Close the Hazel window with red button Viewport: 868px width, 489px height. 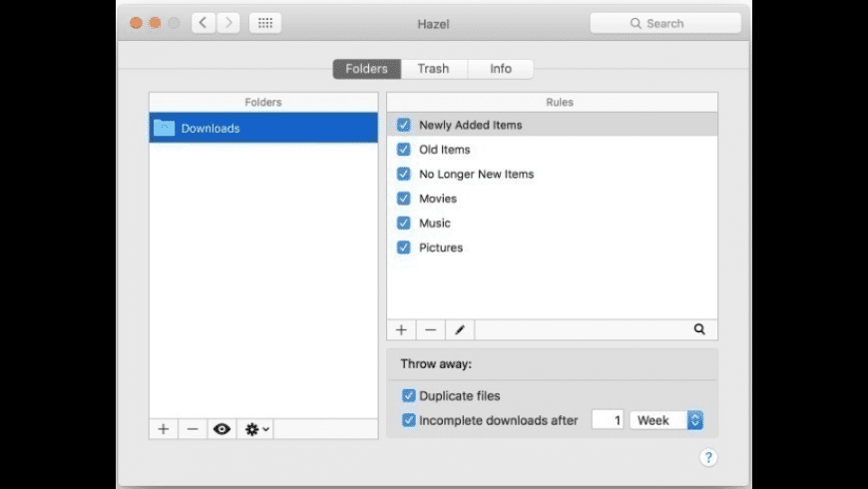click(x=136, y=23)
